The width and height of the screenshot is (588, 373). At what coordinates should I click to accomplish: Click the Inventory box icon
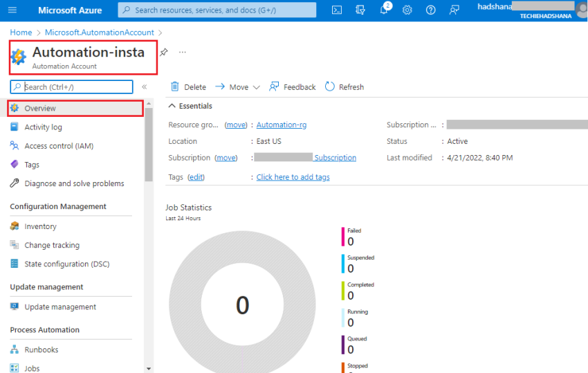click(x=15, y=226)
